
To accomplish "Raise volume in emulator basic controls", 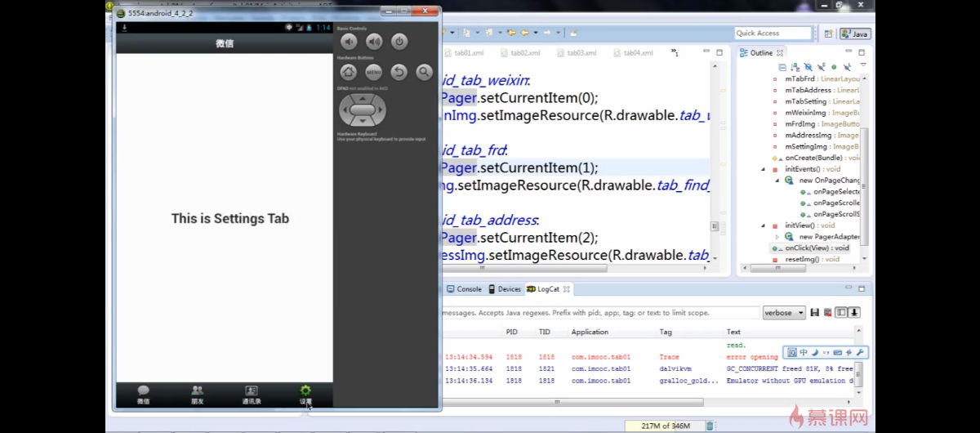I will 374,42.
